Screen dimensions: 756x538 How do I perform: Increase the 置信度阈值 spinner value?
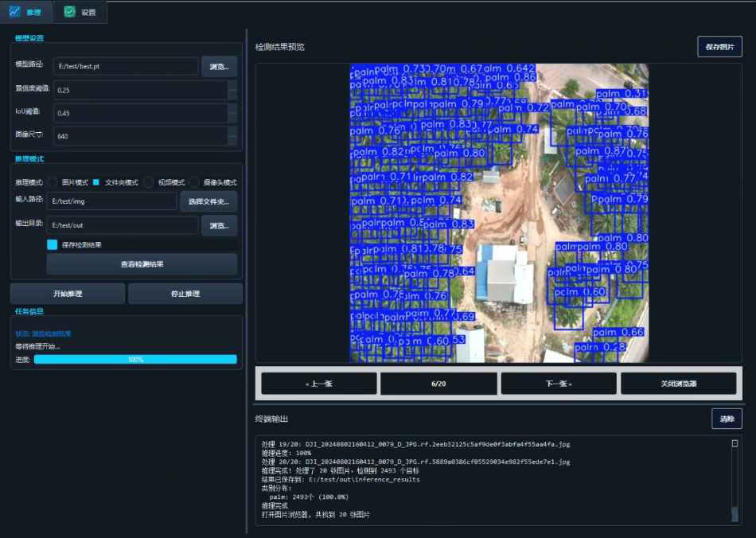(232, 85)
